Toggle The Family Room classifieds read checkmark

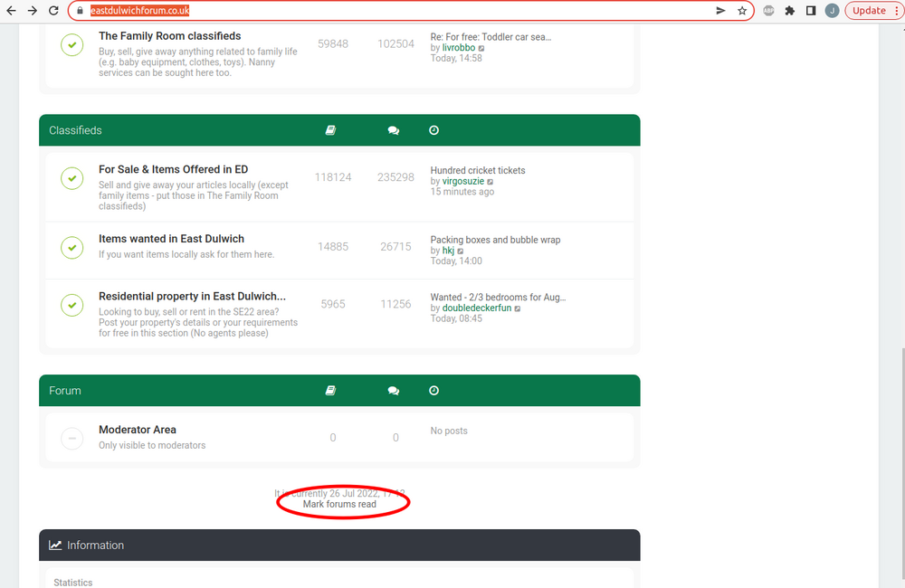click(71, 43)
